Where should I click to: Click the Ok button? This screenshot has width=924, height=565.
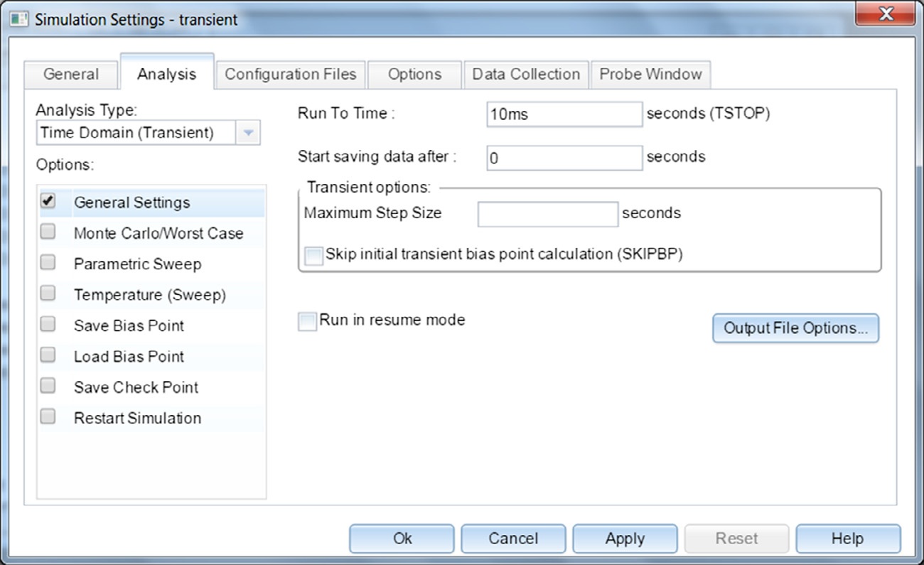click(402, 539)
